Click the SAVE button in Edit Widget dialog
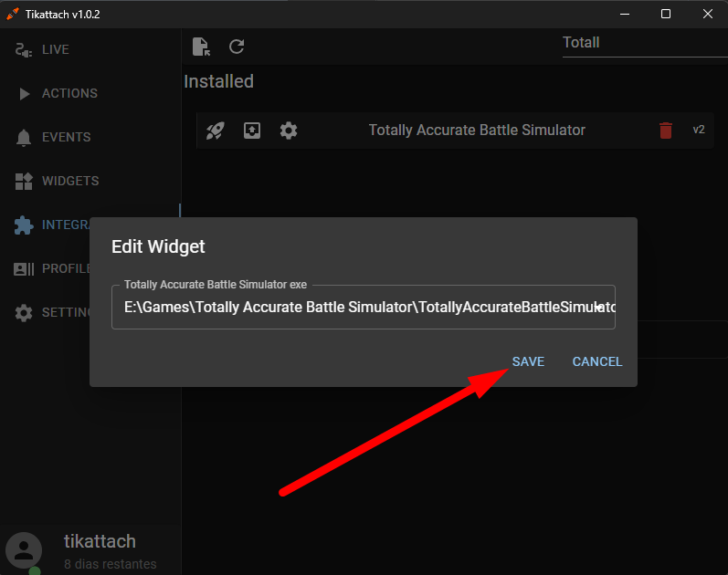 pos(528,361)
